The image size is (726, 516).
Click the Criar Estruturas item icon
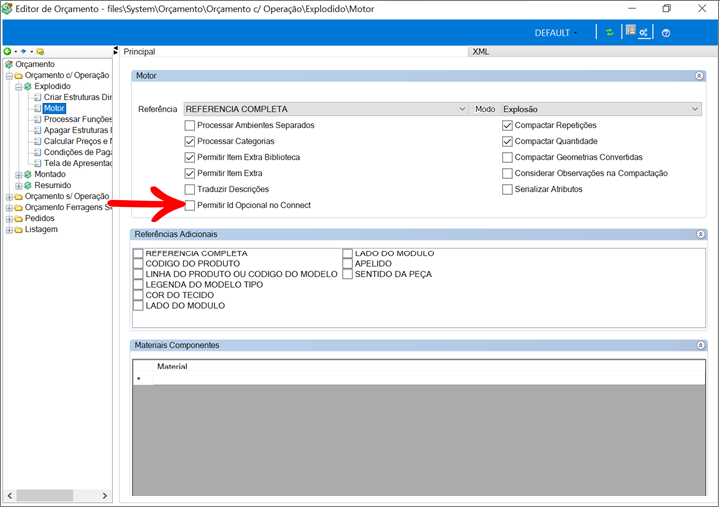click(x=38, y=98)
